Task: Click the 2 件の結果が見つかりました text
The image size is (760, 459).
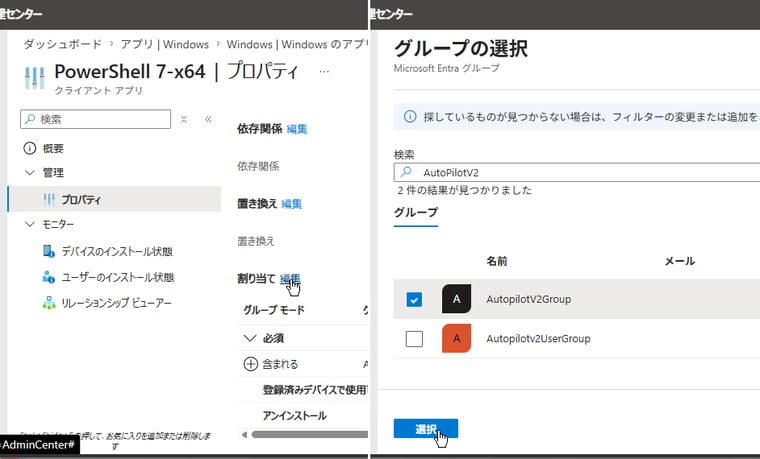Action: 465,190
